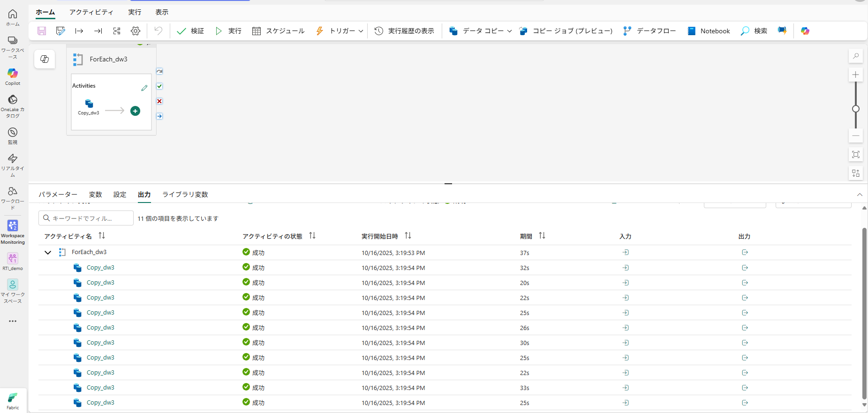Toggle the on-success green checkmark connector
Screen dimensions: 868x413
coord(159,86)
